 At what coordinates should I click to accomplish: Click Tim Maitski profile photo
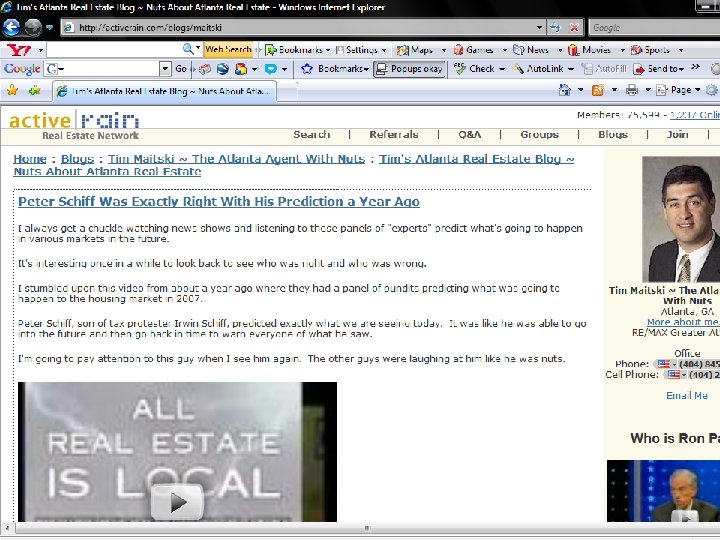click(x=681, y=219)
